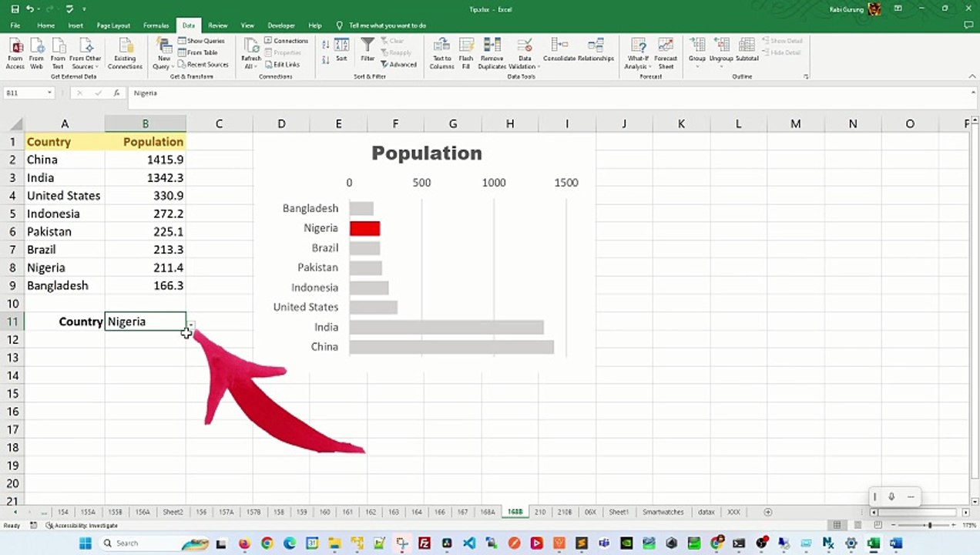Screen dimensions: 980x555
Task: Open the Windows Start menu
Action: point(85,543)
